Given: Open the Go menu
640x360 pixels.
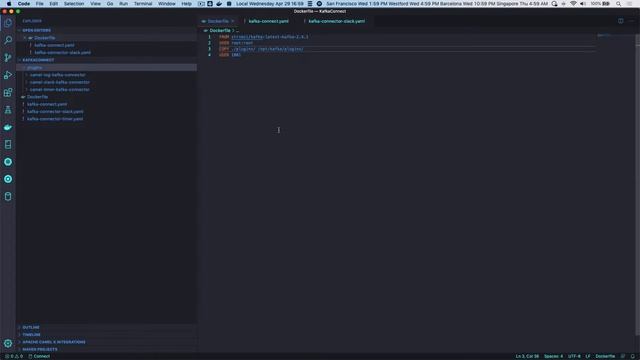Looking at the screenshot, I should point(110,4).
